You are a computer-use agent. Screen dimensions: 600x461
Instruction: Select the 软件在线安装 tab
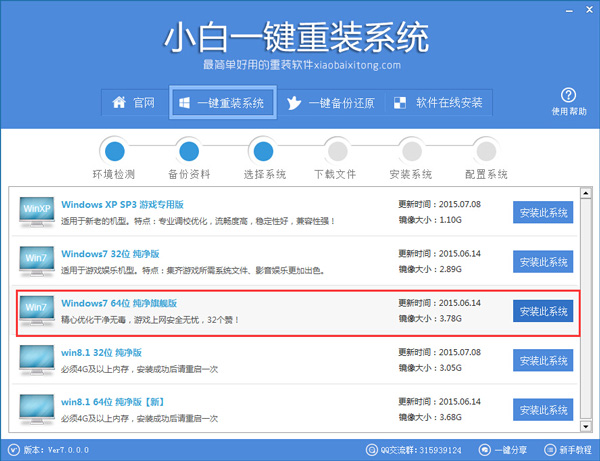click(439, 103)
